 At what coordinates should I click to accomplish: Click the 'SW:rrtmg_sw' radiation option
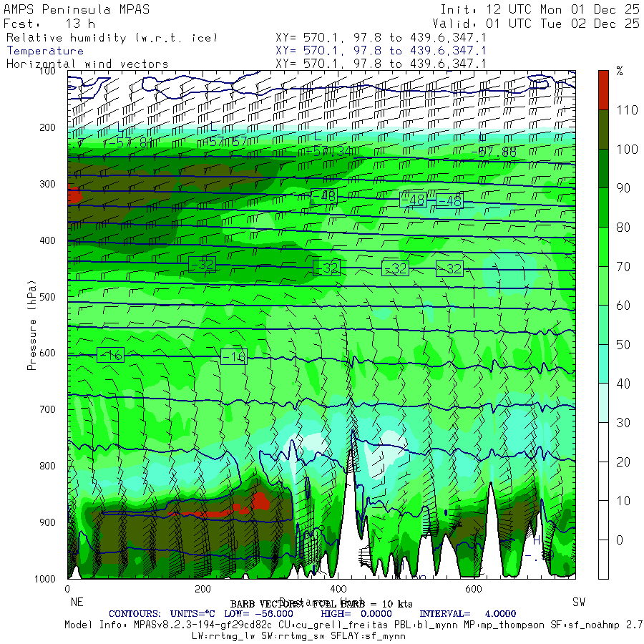coord(293,636)
